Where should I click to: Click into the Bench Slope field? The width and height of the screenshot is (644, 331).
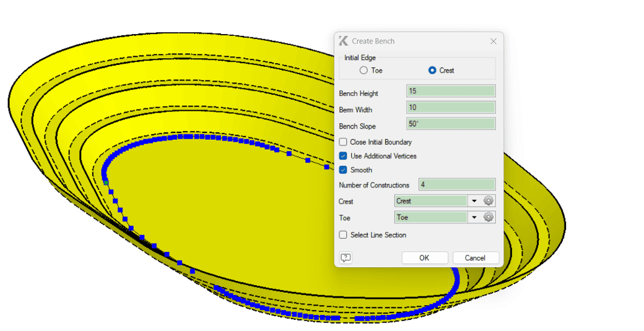pos(451,124)
